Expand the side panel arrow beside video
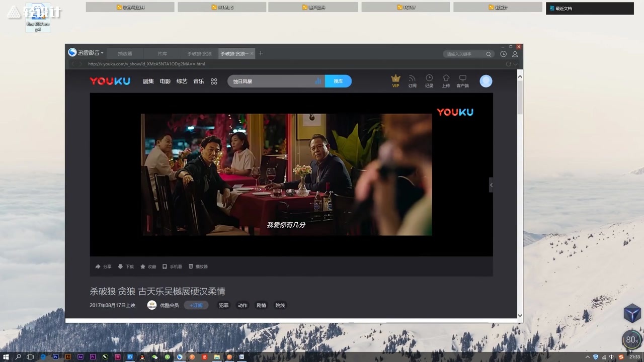644x362 pixels. point(491,185)
